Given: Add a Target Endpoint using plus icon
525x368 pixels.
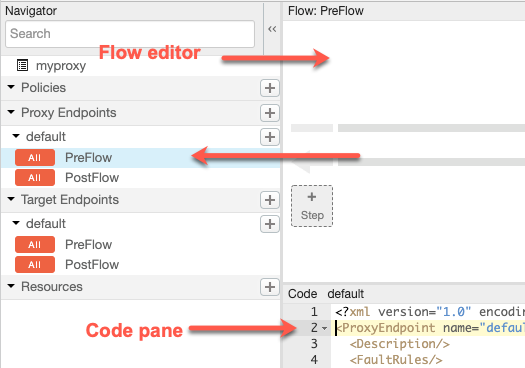Looking at the screenshot, I should [x=270, y=200].
